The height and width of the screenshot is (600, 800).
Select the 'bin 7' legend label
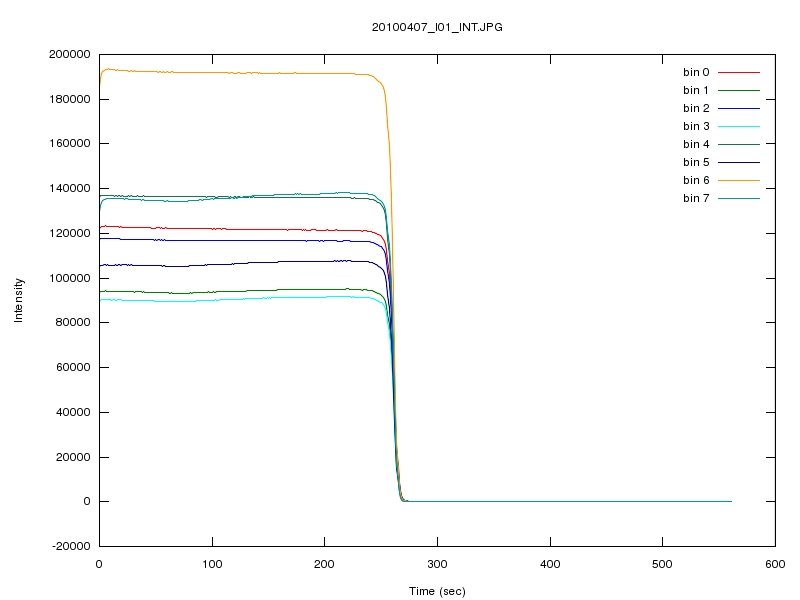pyautogui.click(x=696, y=198)
